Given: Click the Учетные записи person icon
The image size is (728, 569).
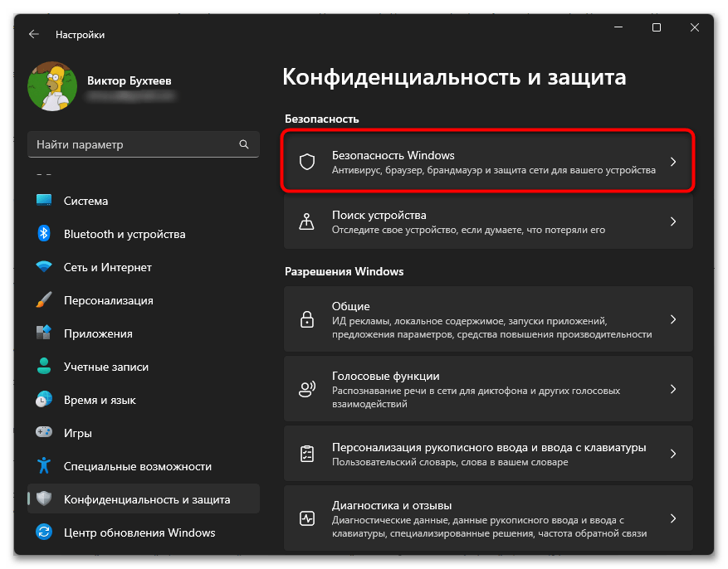Looking at the screenshot, I should [44, 366].
